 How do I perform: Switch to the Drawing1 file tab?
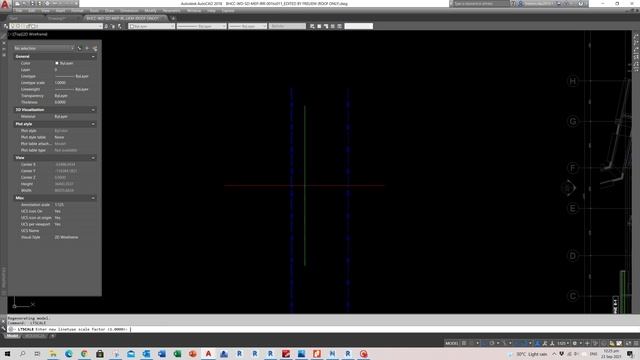coord(57,18)
